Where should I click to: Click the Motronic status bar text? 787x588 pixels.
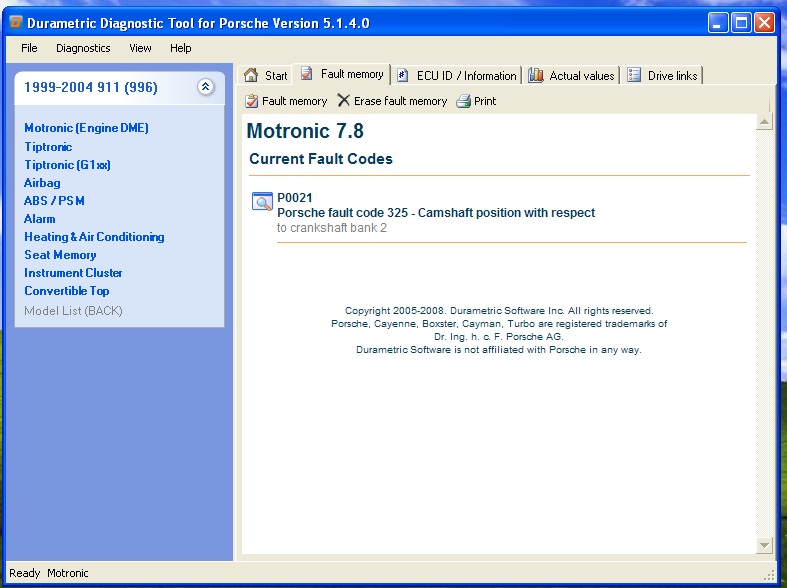click(68, 573)
